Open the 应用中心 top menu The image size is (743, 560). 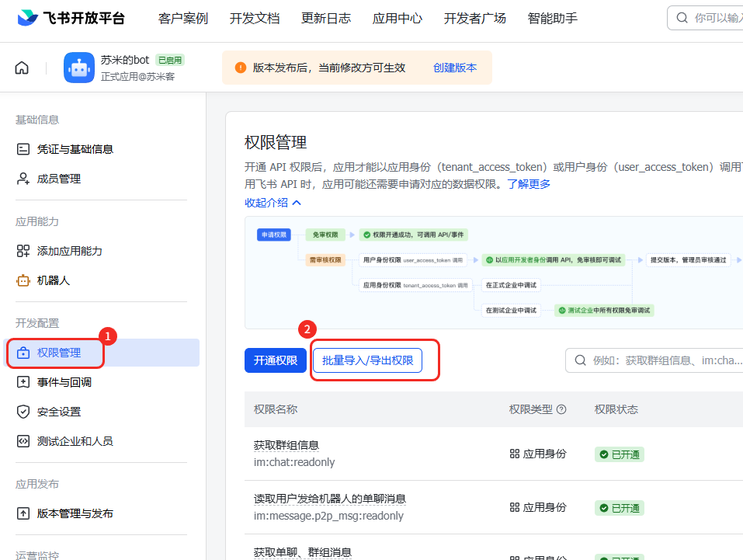click(397, 18)
